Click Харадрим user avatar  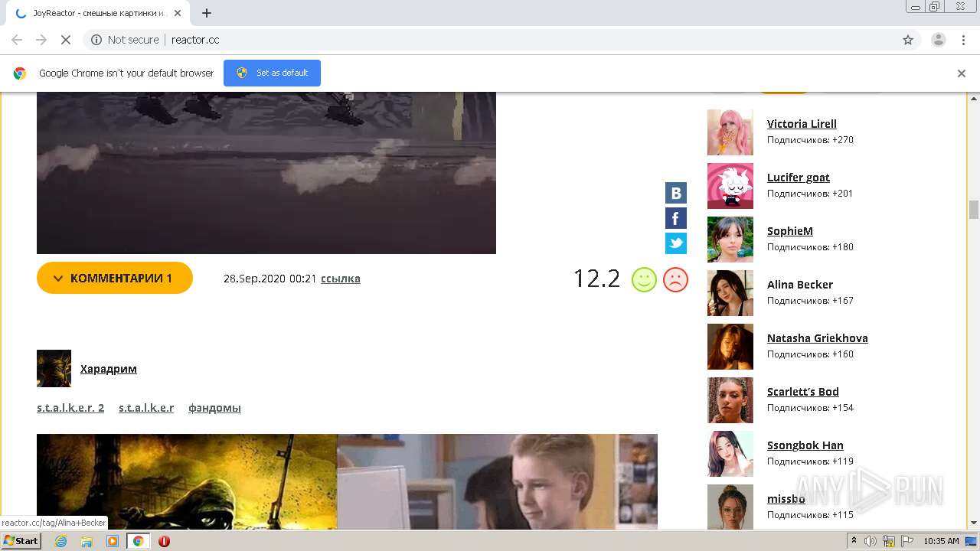pos(54,368)
